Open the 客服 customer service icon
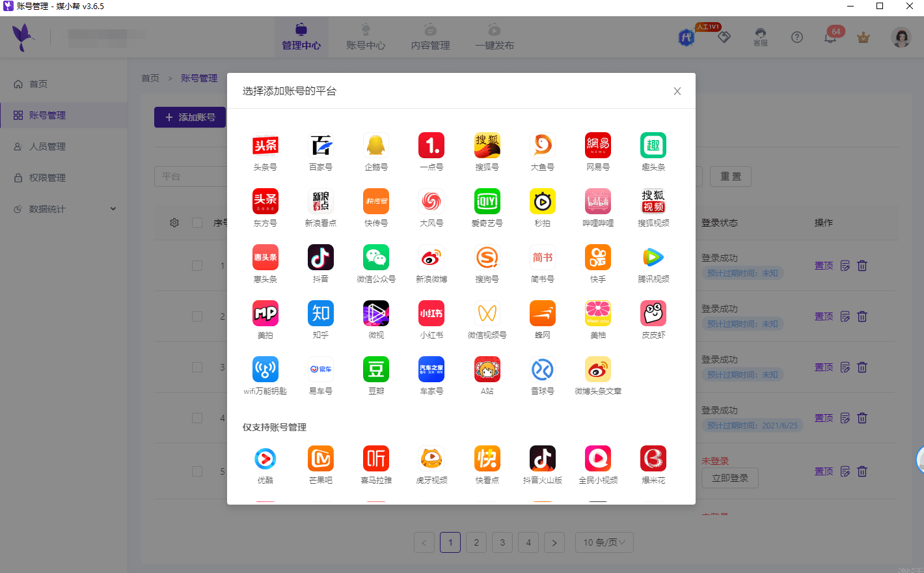Image resolution: width=924 pixels, height=573 pixels. [x=761, y=37]
